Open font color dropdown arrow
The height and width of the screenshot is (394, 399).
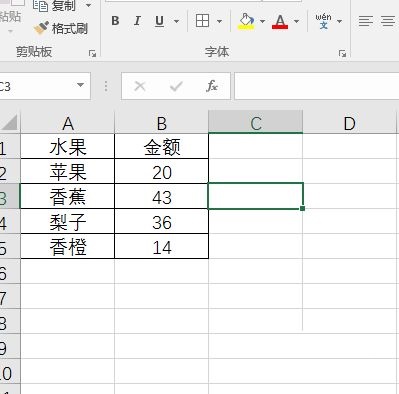pyautogui.click(x=296, y=21)
